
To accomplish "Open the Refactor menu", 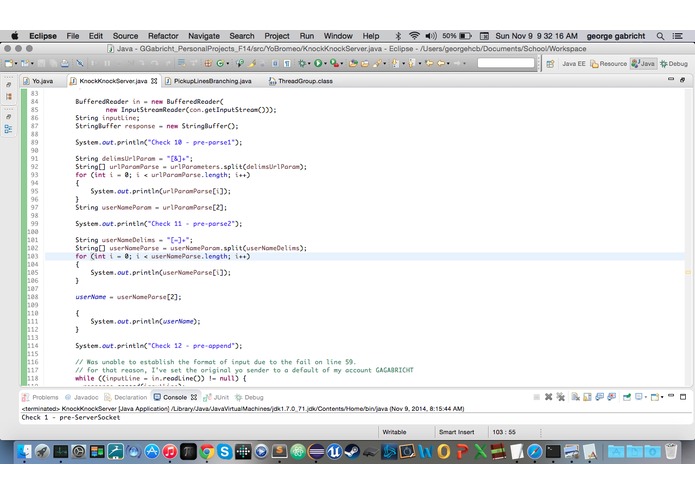I will click(163, 36).
